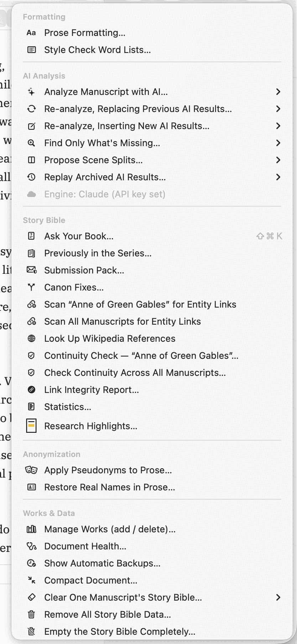
Task: Select Remove All Story Bible Data… label
Action: pyautogui.click(x=108, y=614)
